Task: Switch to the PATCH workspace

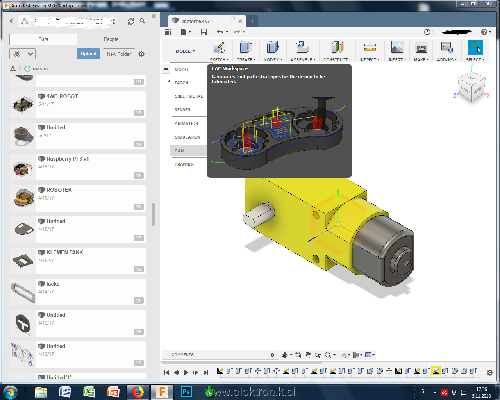Action: pyautogui.click(x=181, y=82)
